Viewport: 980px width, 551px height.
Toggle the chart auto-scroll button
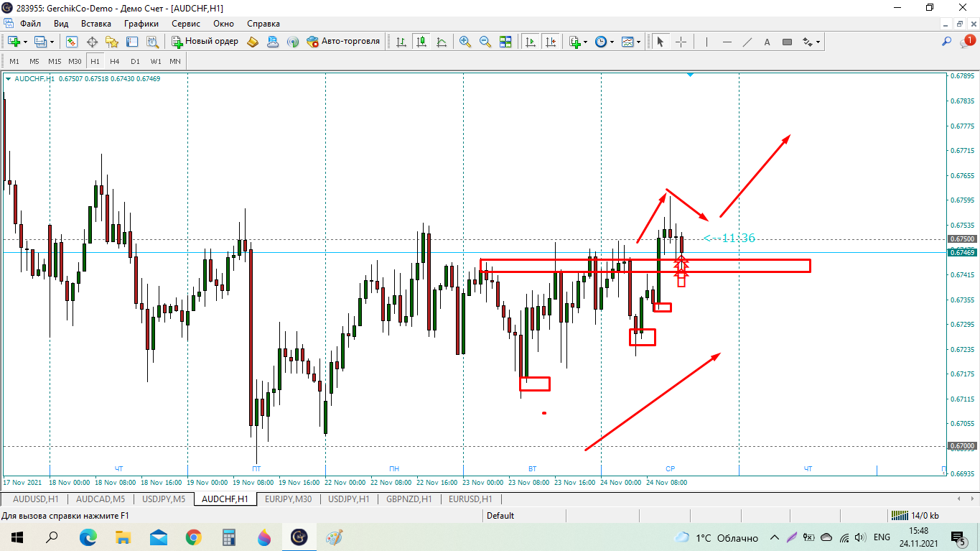(531, 42)
